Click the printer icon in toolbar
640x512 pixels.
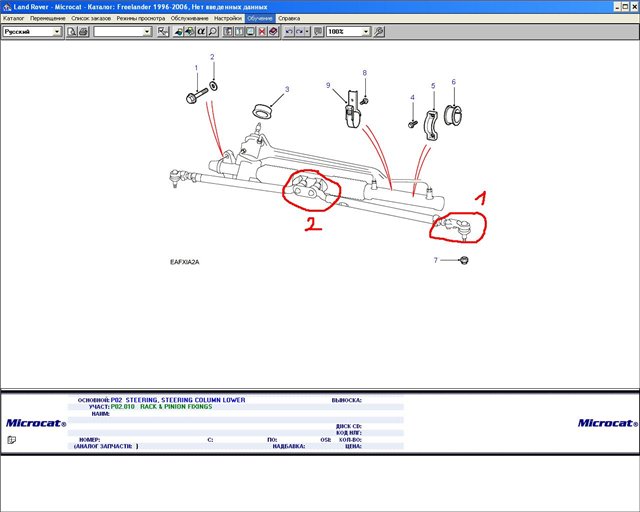(83, 31)
